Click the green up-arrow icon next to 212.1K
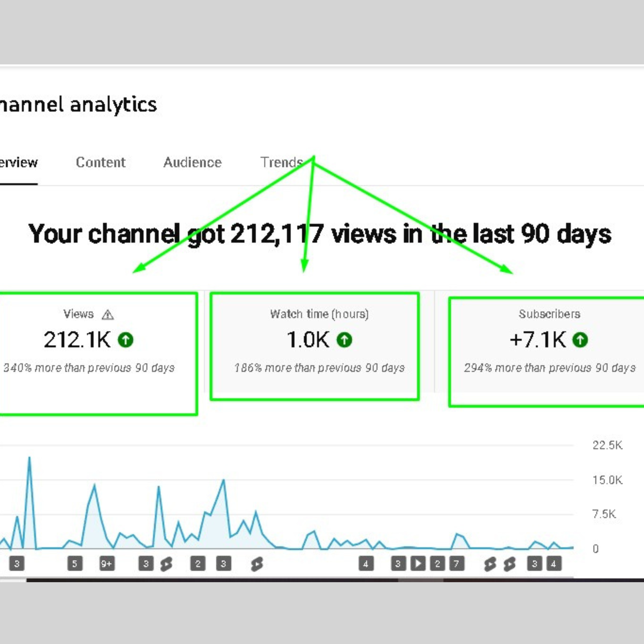 point(126,340)
